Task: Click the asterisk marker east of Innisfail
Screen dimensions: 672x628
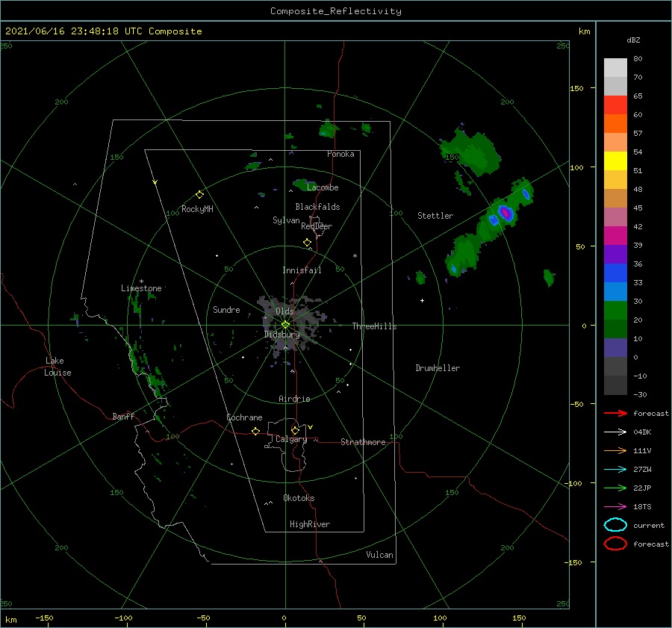Action: click(x=355, y=256)
